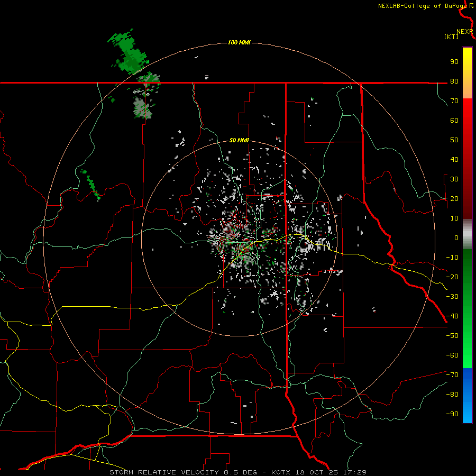Click the positive 90 value on the velocity scale
This screenshot has width=476, height=476.
pyautogui.click(x=454, y=62)
